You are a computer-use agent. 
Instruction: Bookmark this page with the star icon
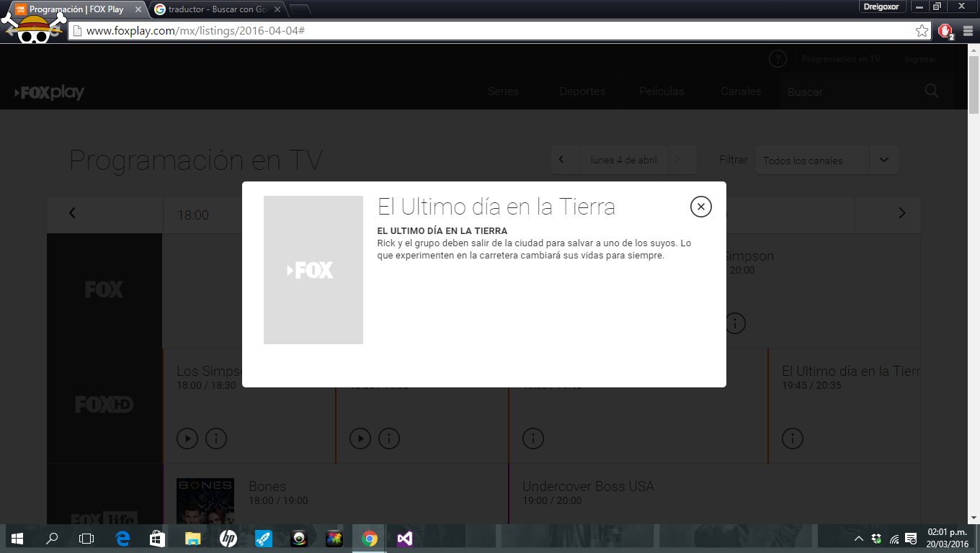[922, 31]
